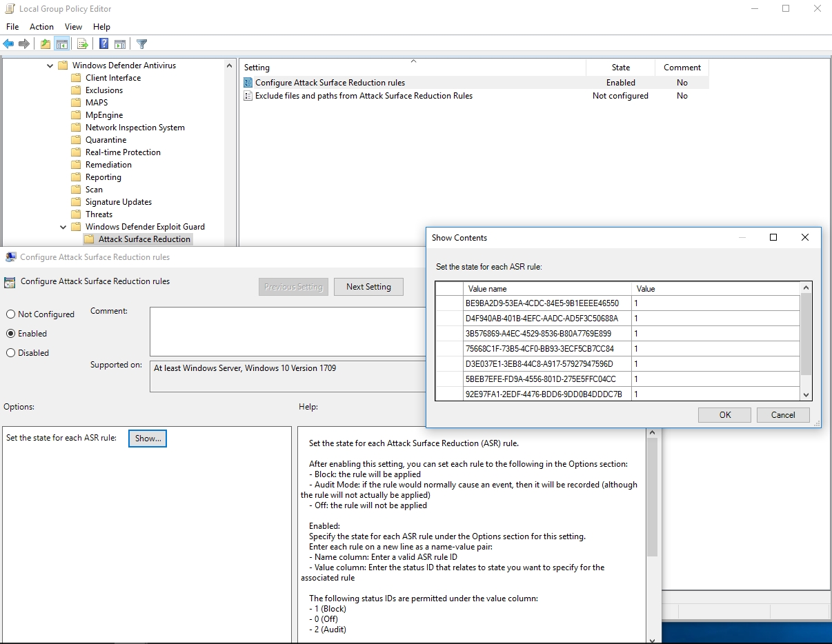Click the Show... button for ASR rules
This screenshot has width=832, height=644.
(148, 439)
